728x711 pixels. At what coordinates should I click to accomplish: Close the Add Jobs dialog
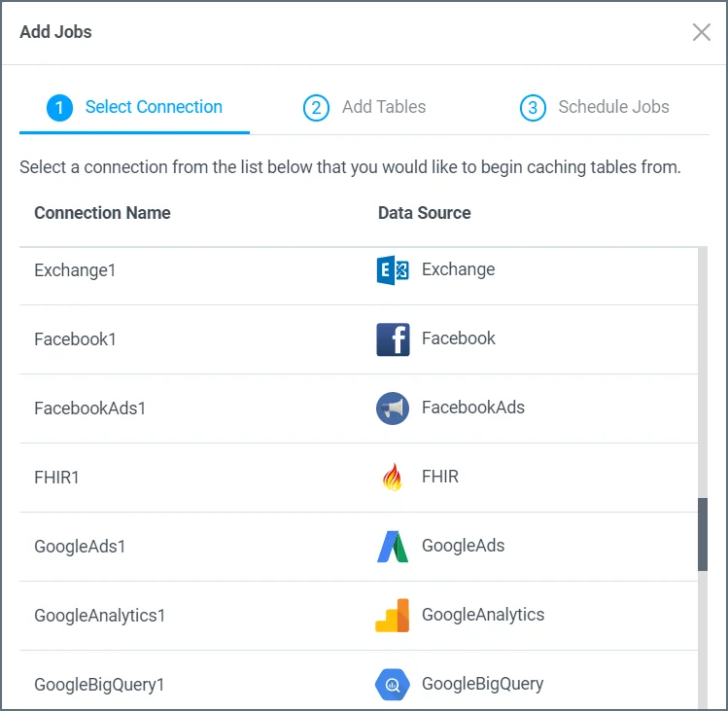point(701,32)
